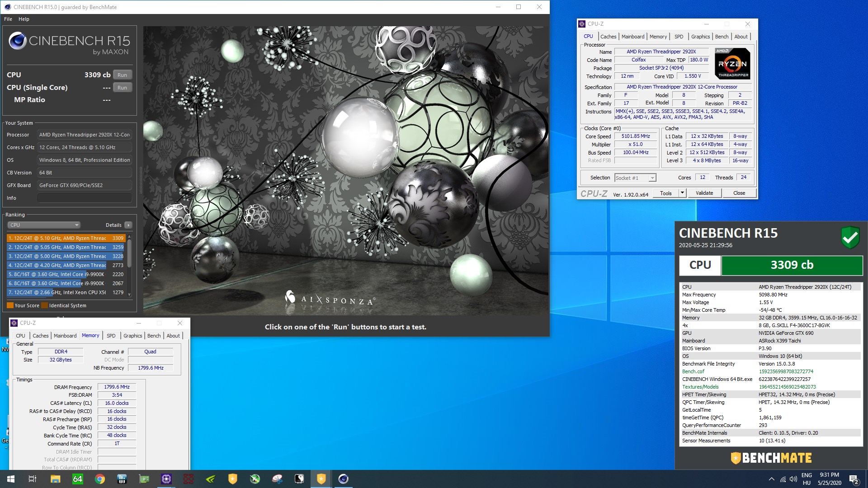
Task: Click the Tools button in CPU-Z
Action: coord(665,193)
